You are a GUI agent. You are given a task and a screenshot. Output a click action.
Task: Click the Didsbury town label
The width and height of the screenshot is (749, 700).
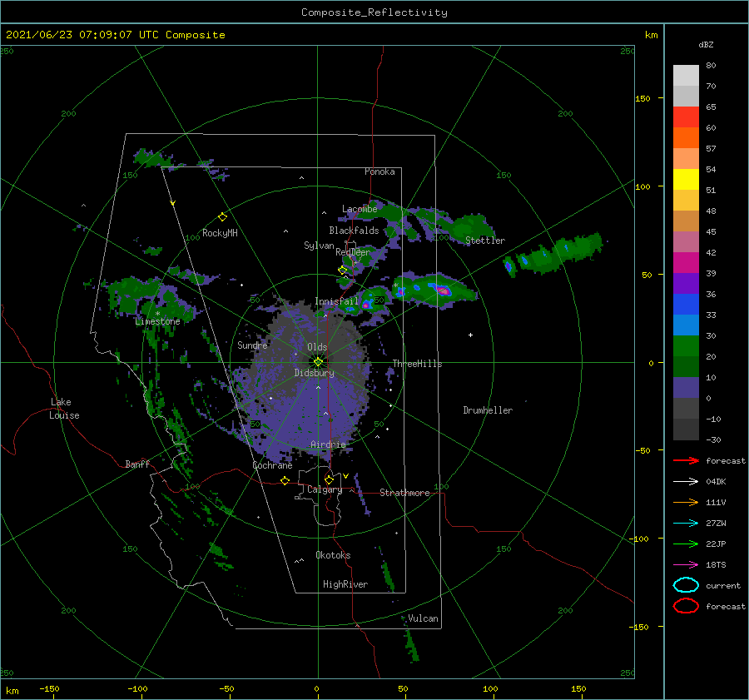315,373
